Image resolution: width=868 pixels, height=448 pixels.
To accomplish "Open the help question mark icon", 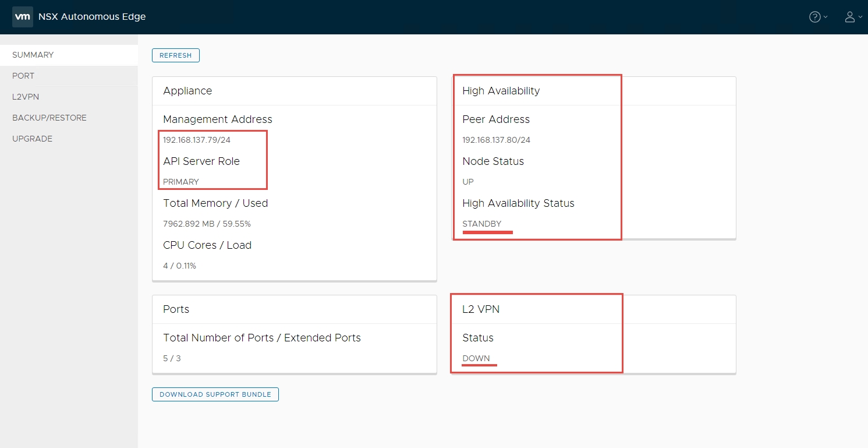I will pos(815,17).
